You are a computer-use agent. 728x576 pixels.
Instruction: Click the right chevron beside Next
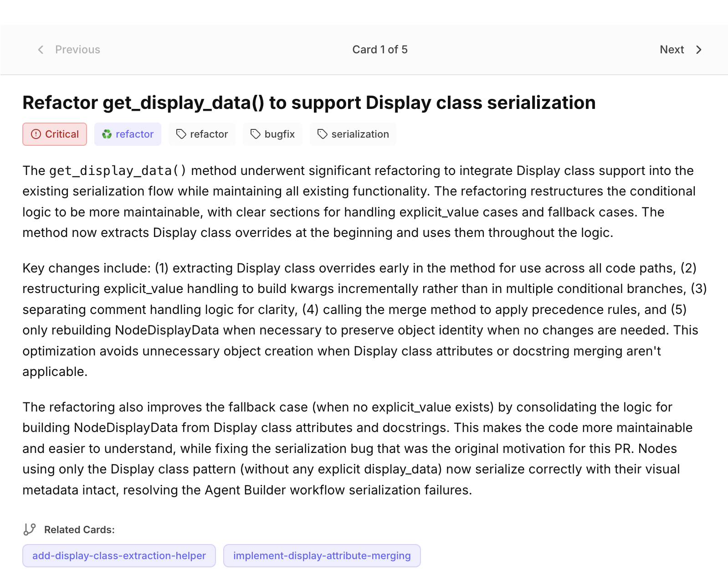pyautogui.click(x=699, y=50)
